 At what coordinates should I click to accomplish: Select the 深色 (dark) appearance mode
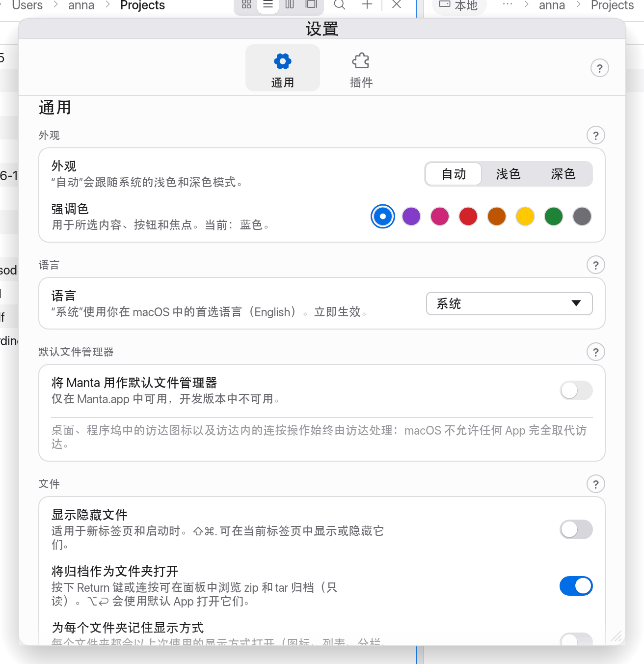click(563, 174)
